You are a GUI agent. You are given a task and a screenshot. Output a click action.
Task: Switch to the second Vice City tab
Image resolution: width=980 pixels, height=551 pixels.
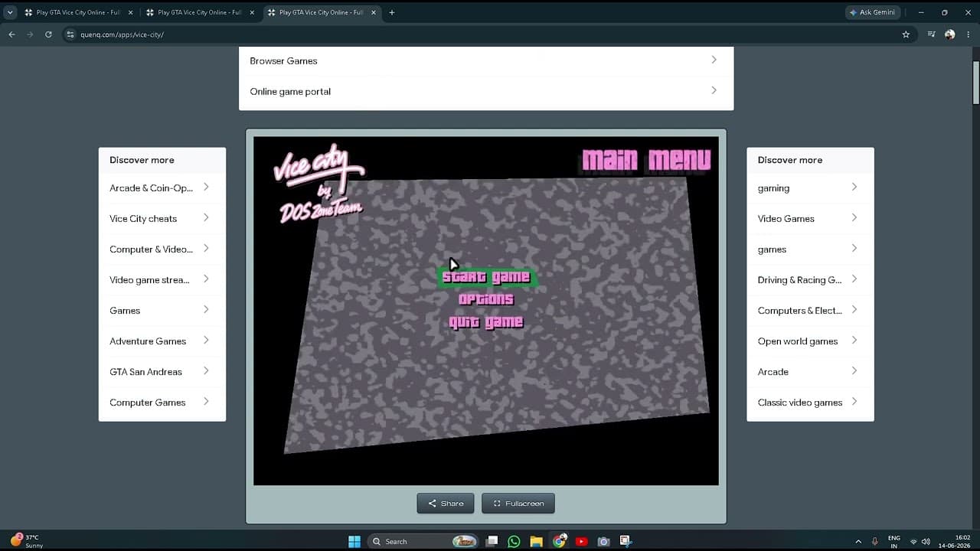200,12
